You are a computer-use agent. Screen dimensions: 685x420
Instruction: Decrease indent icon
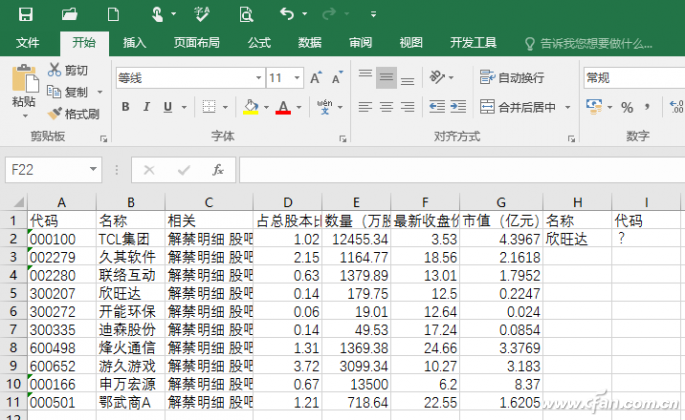(x=437, y=107)
